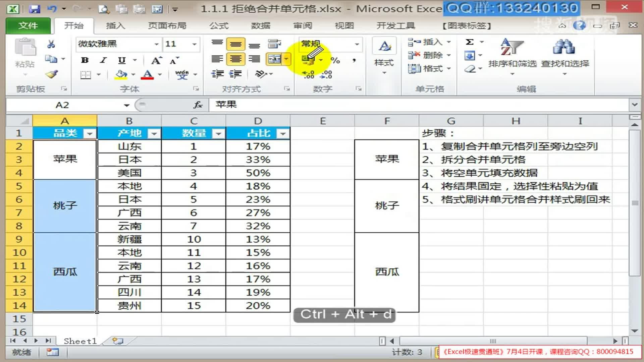Image resolution: width=644 pixels, height=362 pixels.
Task: Click the AutoSum sigma icon
Action: (470, 42)
